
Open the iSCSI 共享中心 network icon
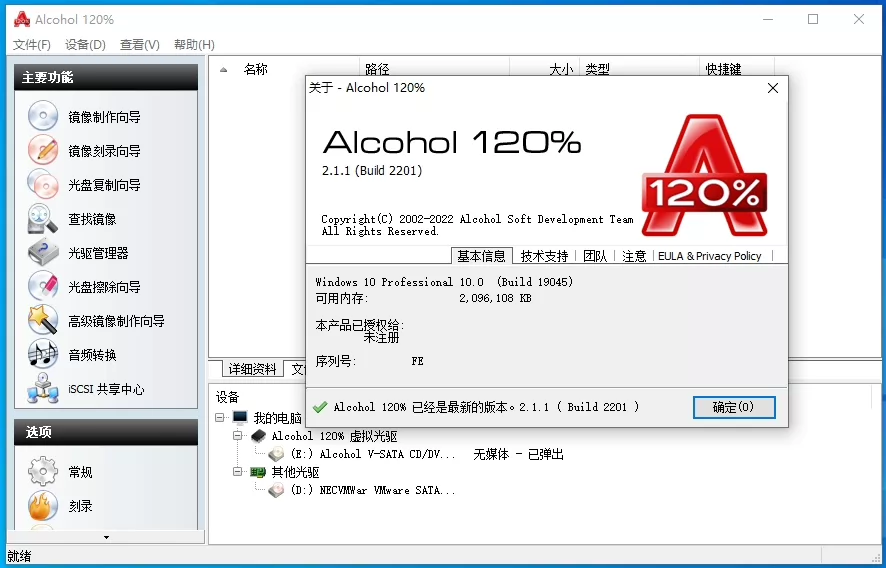[42, 388]
